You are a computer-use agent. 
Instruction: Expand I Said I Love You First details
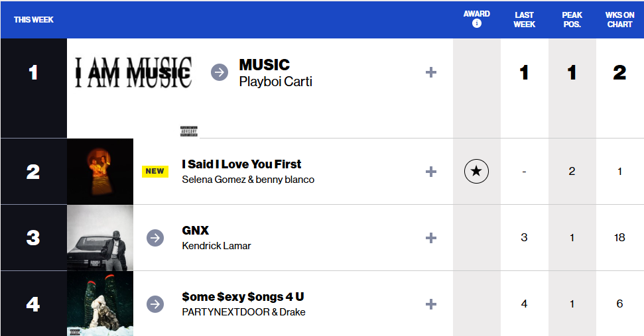pyautogui.click(x=431, y=172)
